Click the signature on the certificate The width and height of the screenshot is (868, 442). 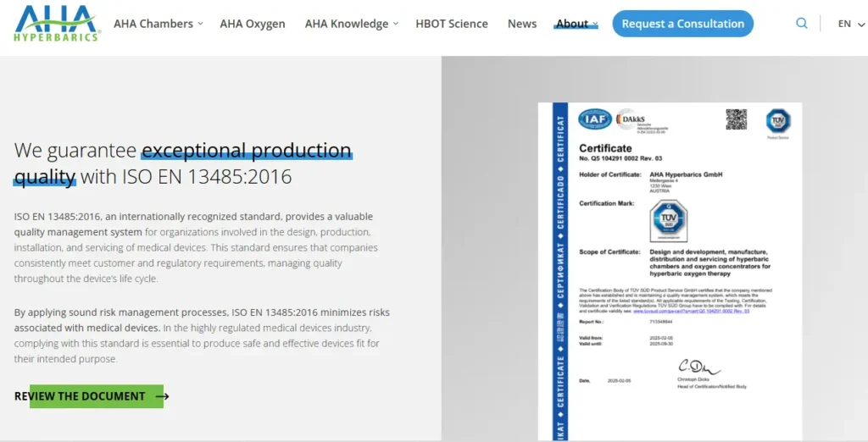click(x=698, y=367)
